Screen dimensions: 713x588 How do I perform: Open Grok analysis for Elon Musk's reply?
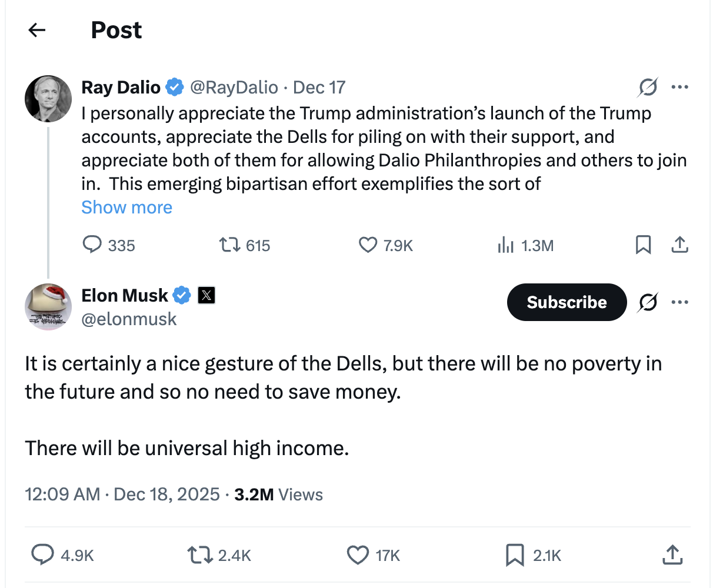647,302
